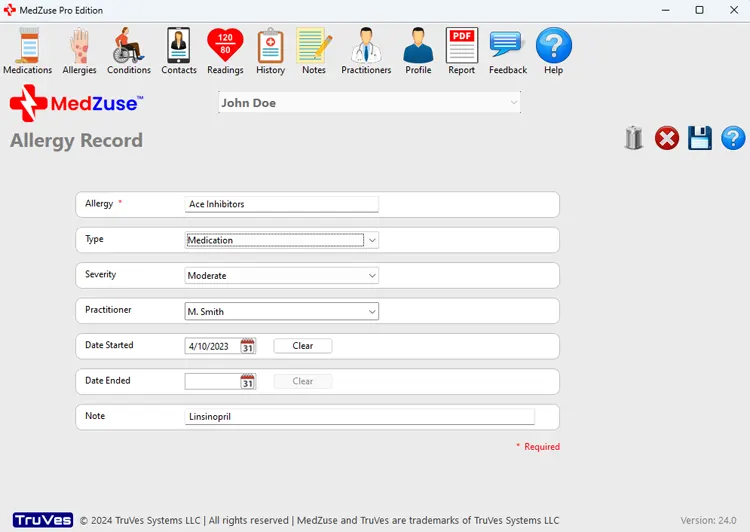750x532 pixels.
Task: Open blood pressure Readings
Action: point(225,51)
